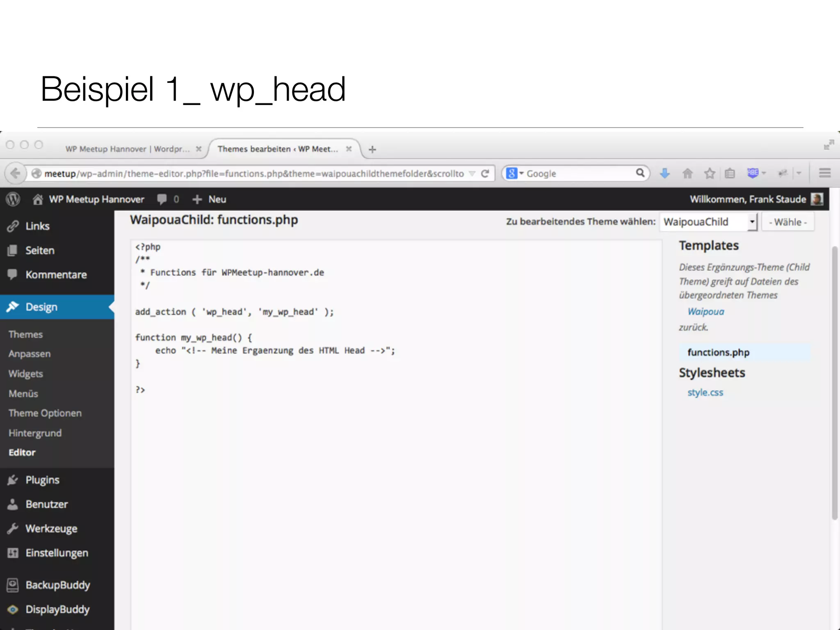Go back with the browser back arrow
This screenshot has height=630, width=840.
pos(15,173)
